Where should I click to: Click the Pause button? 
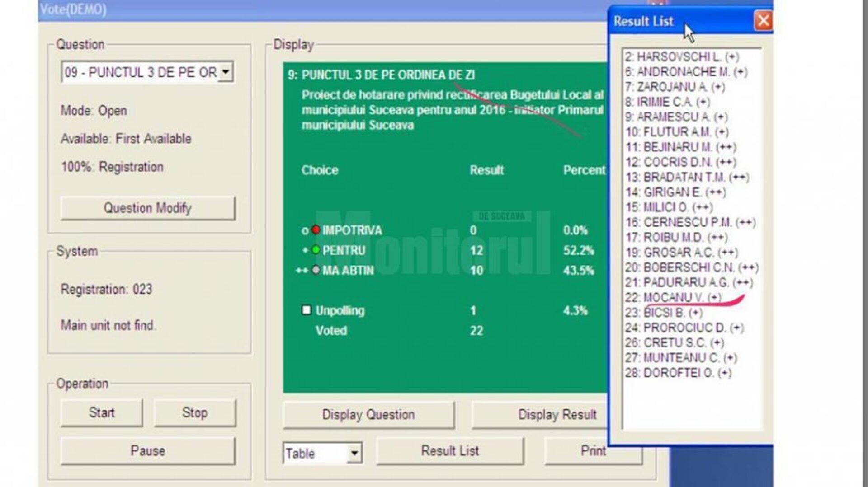[x=148, y=450]
